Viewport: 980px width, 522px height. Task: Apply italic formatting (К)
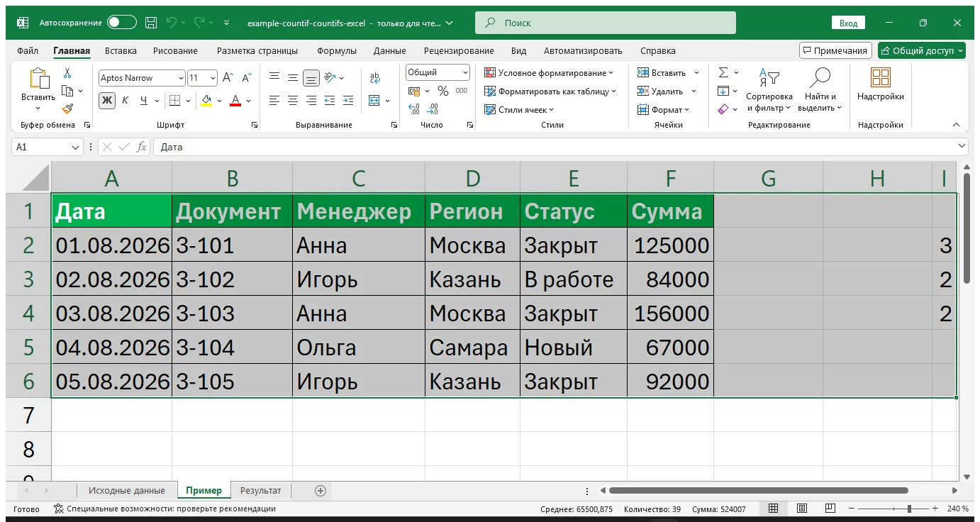pyautogui.click(x=126, y=100)
